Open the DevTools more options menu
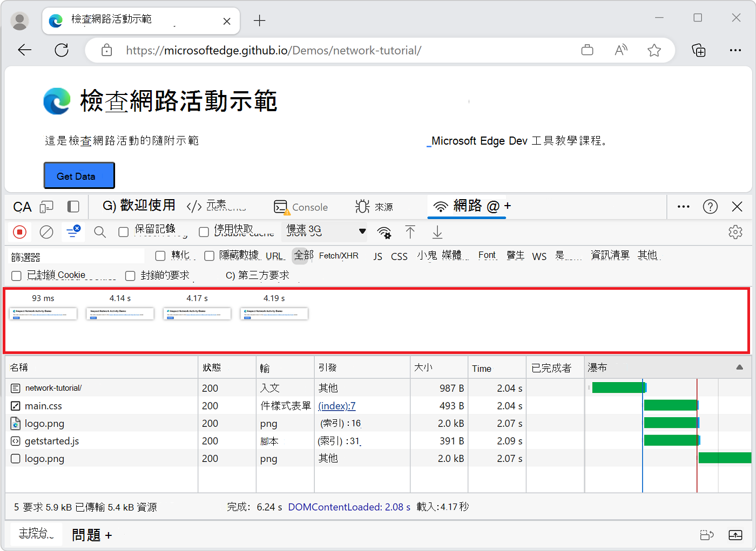The image size is (756, 551). pos(683,207)
